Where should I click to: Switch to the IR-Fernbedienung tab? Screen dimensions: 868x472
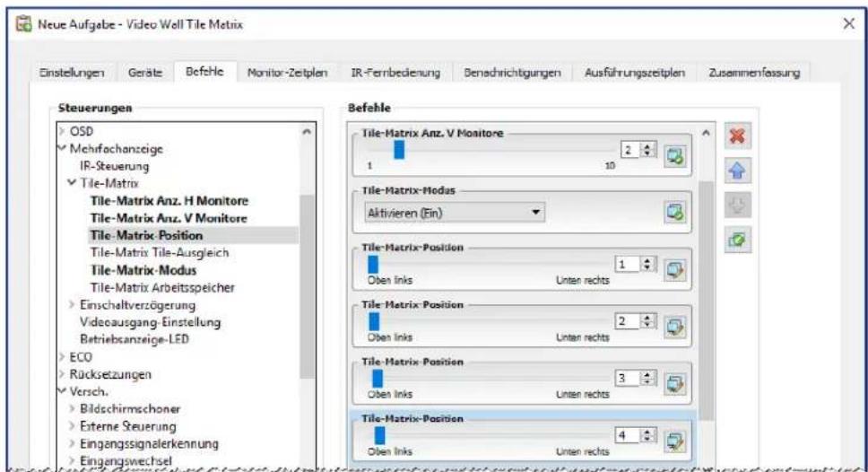pos(395,73)
